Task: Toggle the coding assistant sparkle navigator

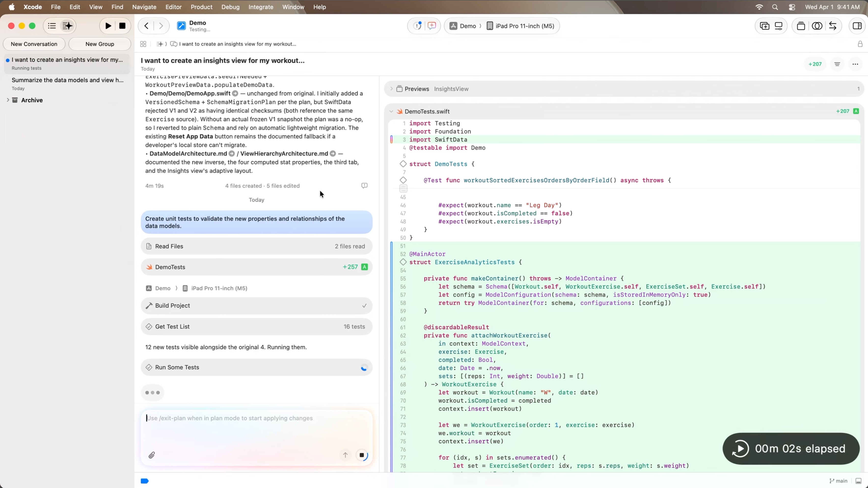Action: (x=68, y=26)
